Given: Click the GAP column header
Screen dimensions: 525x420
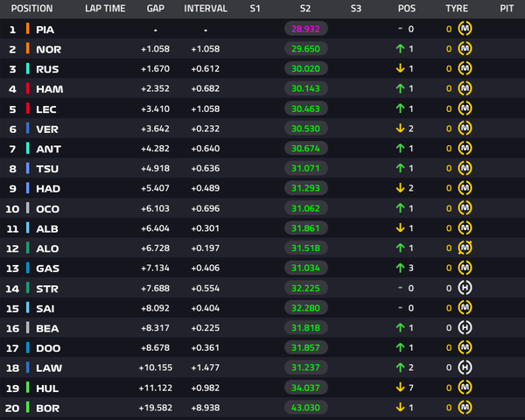Looking at the screenshot, I should (x=156, y=9).
